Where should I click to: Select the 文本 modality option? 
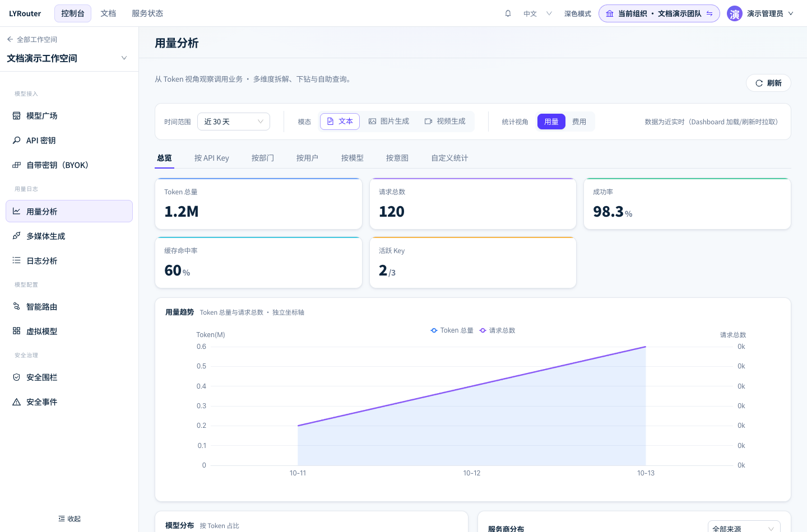[340, 122]
